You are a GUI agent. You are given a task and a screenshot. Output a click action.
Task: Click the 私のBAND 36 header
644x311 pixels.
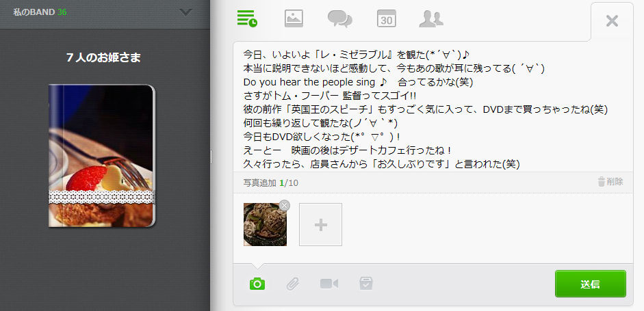coord(40,12)
